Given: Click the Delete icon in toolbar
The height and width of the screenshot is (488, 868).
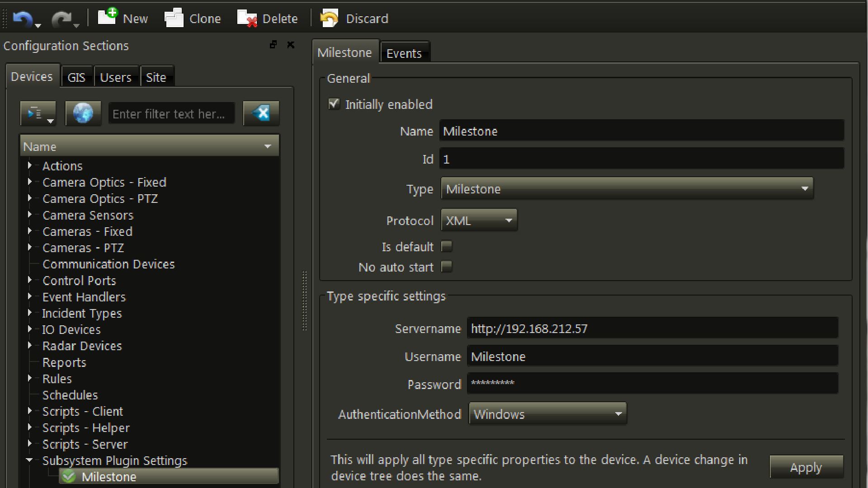Looking at the screenshot, I should [x=247, y=19].
